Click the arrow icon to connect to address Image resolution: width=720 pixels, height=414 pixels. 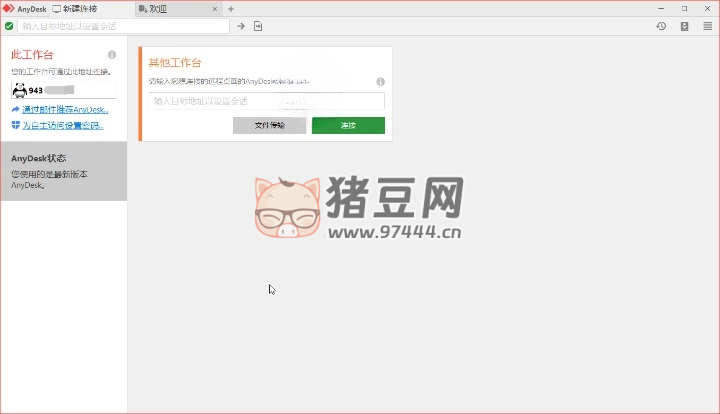click(241, 26)
